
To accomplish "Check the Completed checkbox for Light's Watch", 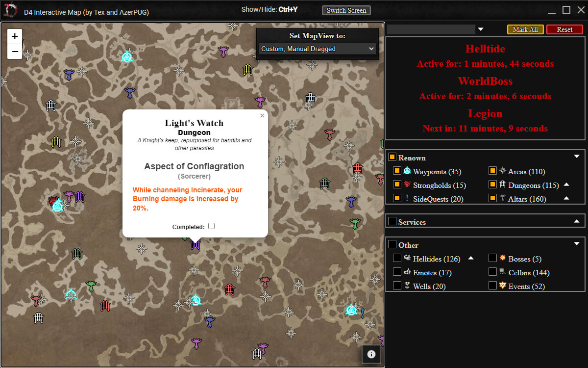I will 211,226.
